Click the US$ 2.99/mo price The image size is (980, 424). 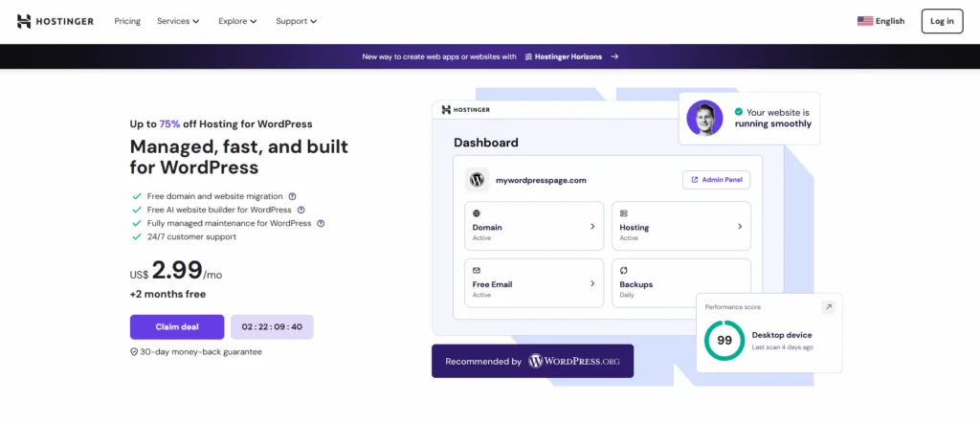[x=176, y=272]
